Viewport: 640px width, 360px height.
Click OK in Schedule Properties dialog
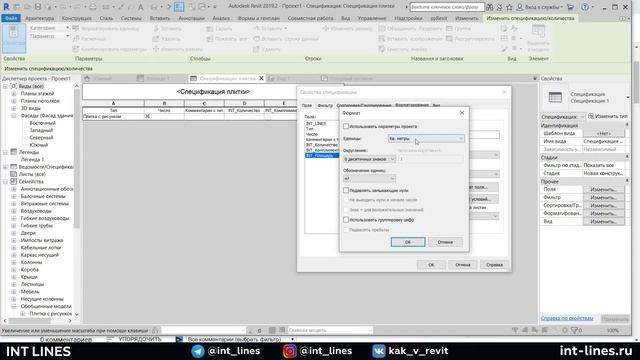pyautogui.click(x=431, y=265)
